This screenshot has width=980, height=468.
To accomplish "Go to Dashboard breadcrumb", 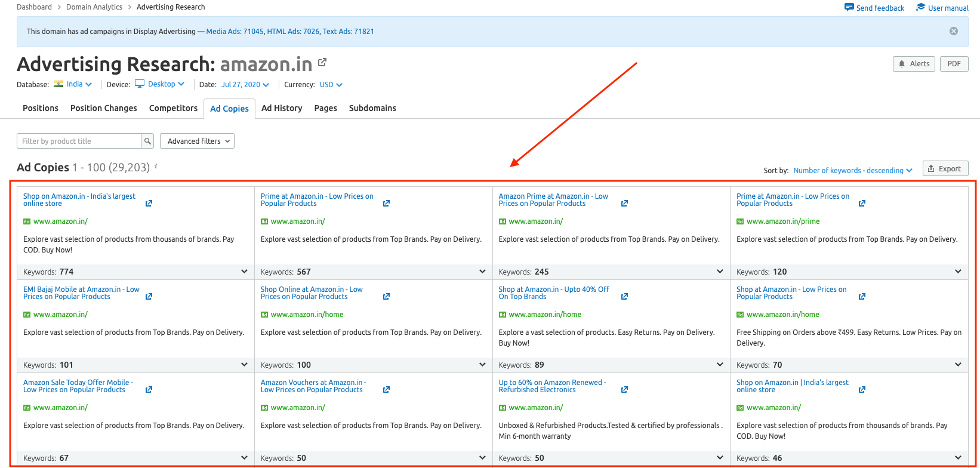I will click(x=34, y=7).
